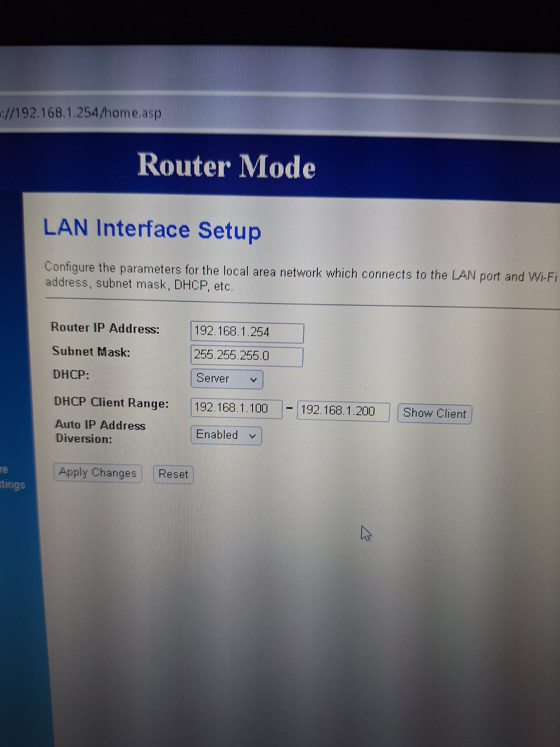
Task: Click the 'Configure the parameters' description text
Action: click(x=301, y=277)
